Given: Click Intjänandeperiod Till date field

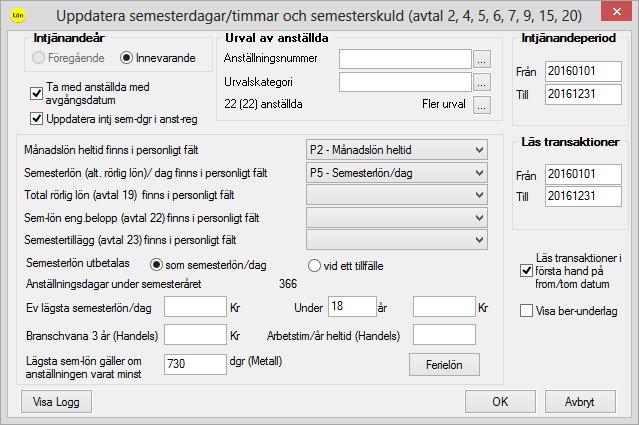Looking at the screenshot, I should point(583,94).
